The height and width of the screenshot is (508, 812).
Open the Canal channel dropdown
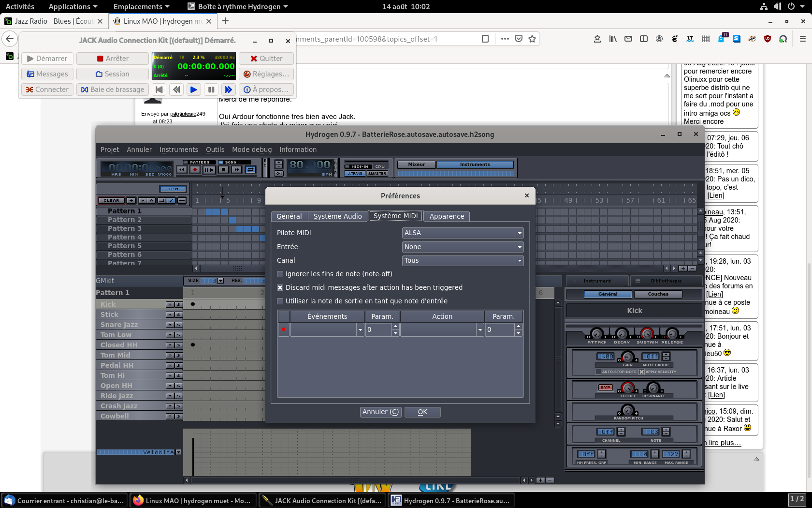pos(463,260)
